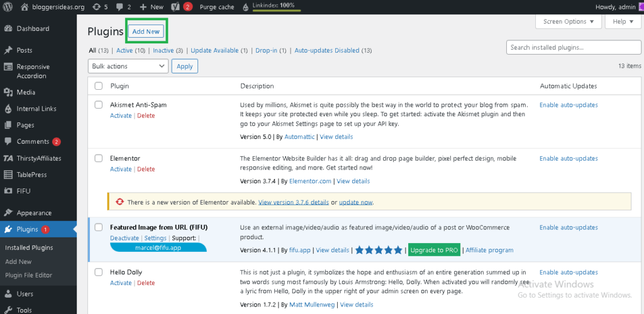Activate Akismet Anti-Spam plugin
Viewport: 644px width, 314px height.
[x=121, y=116]
